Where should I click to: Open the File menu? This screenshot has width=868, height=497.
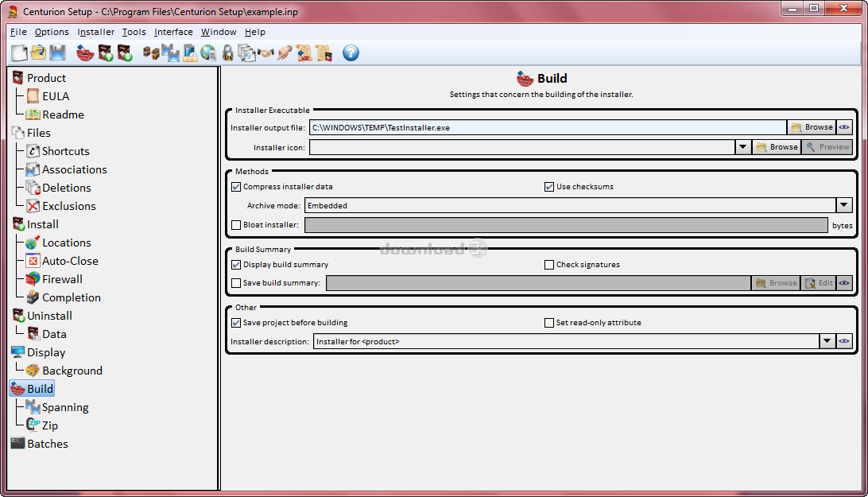click(18, 32)
